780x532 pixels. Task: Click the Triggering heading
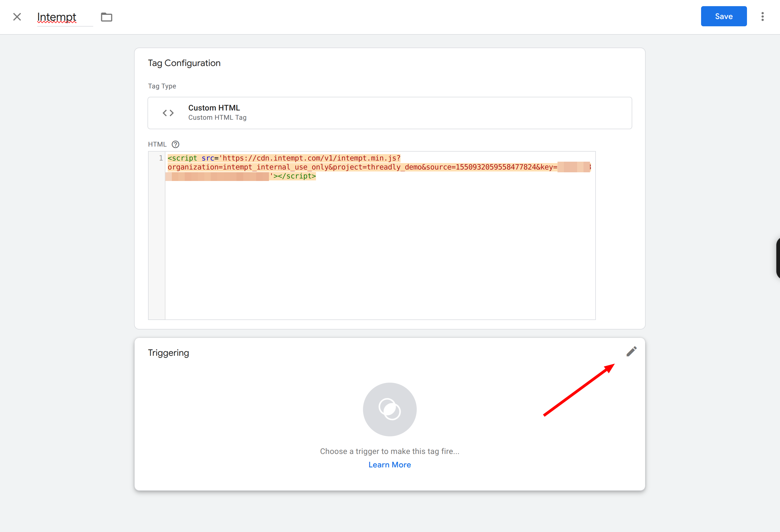point(168,353)
